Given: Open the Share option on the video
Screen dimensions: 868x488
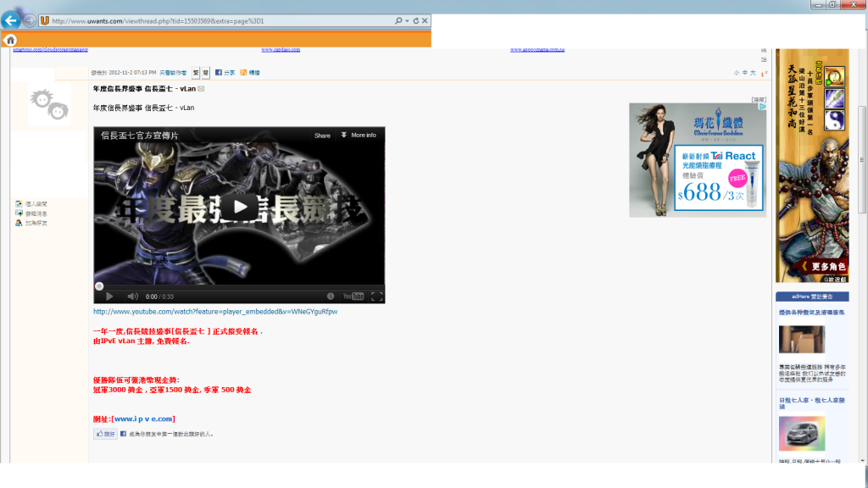Looking at the screenshot, I should pyautogui.click(x=322, y=136).
